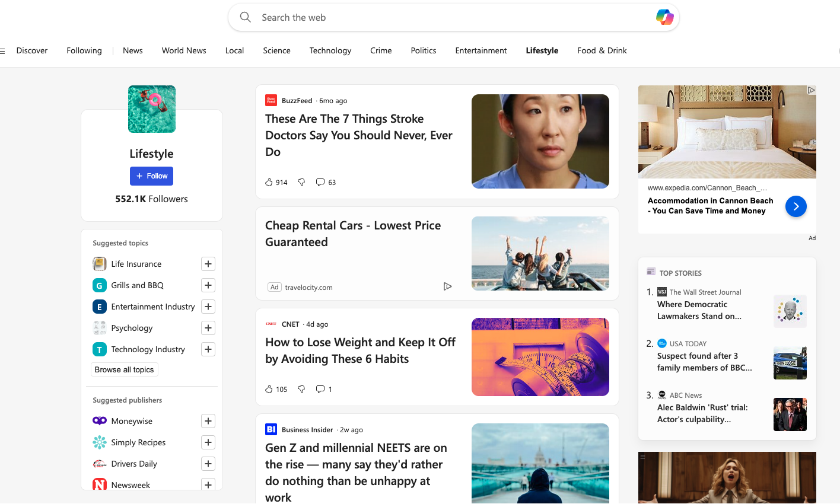Add Life Insurance topic with plus

point(208,264)
